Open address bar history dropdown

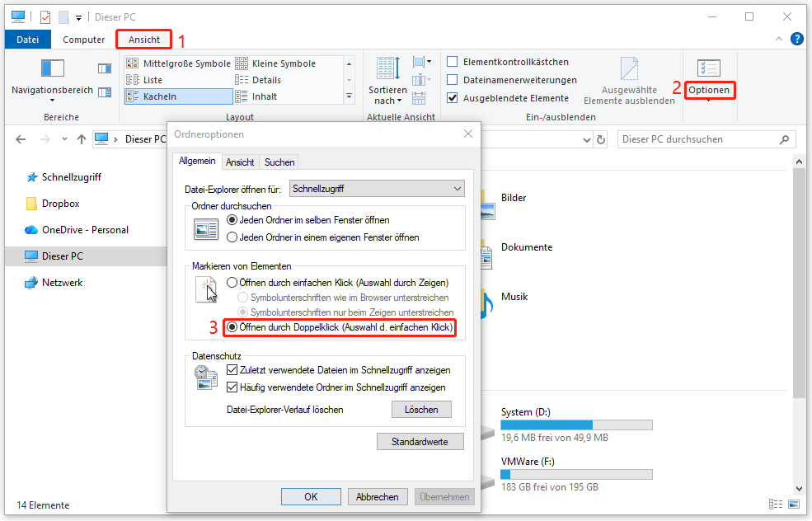(586, 140)
